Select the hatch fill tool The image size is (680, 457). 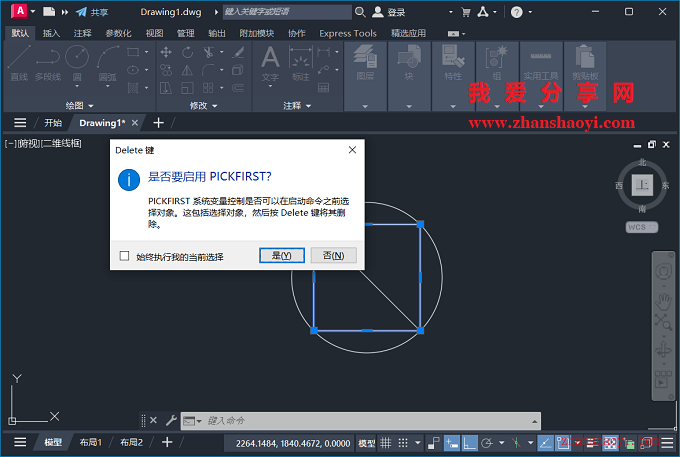pos(133,88)
